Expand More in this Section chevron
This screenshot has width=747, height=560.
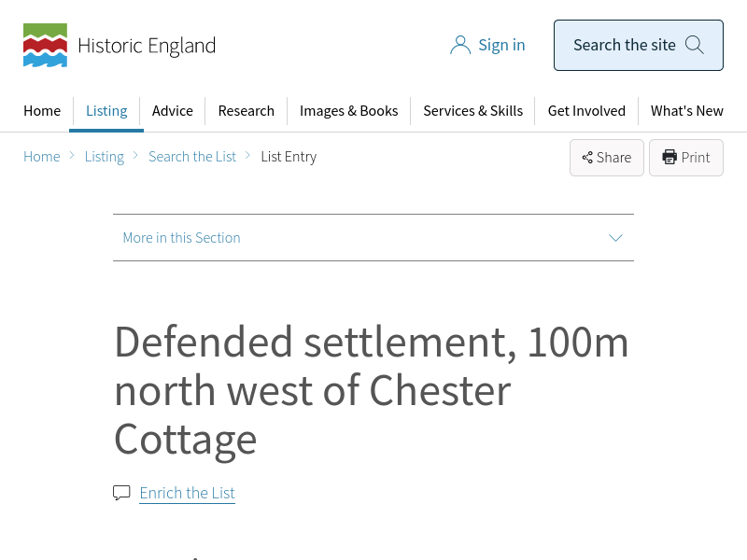coord(615,238)
